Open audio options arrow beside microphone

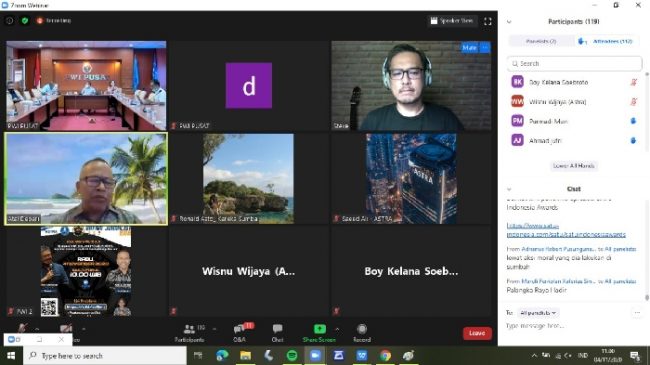point(37,329)
